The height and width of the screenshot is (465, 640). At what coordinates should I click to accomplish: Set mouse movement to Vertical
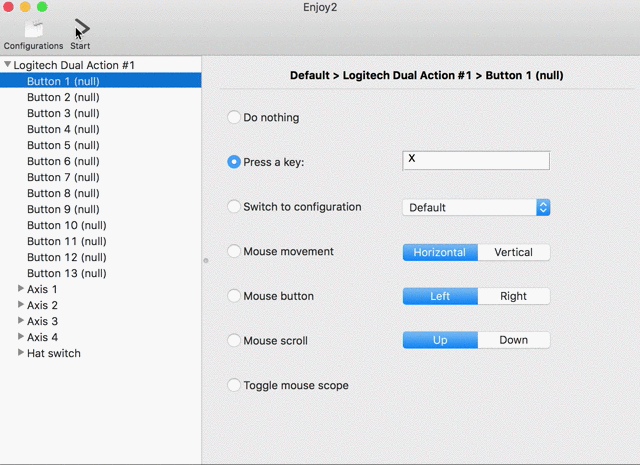tap(513, 252)
